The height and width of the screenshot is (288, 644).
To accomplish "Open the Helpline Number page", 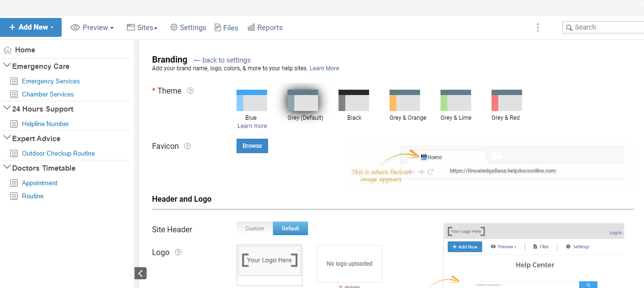I will tap(44, 124).
